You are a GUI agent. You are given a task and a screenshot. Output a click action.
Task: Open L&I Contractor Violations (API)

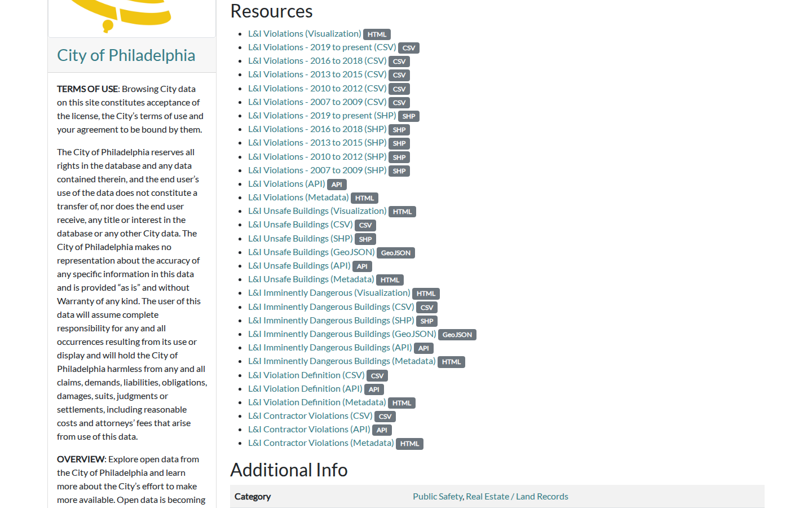[x=309, y=430]
